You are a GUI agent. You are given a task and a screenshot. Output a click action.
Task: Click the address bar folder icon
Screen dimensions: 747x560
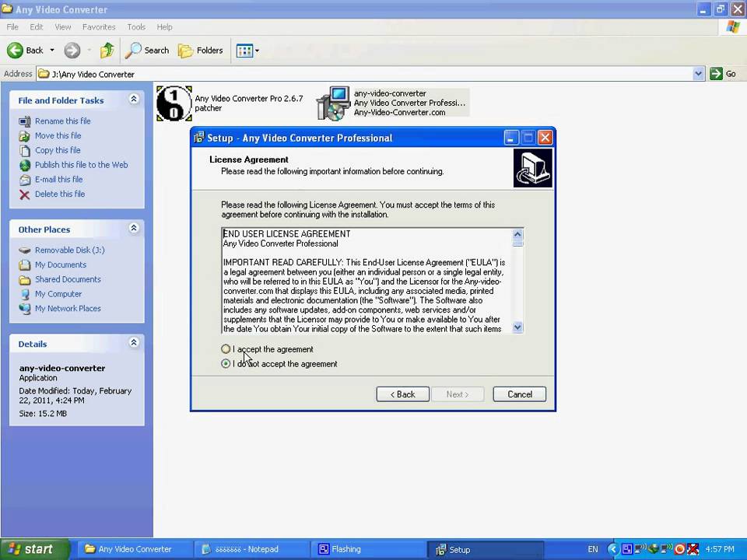click(x=44, y=74)
